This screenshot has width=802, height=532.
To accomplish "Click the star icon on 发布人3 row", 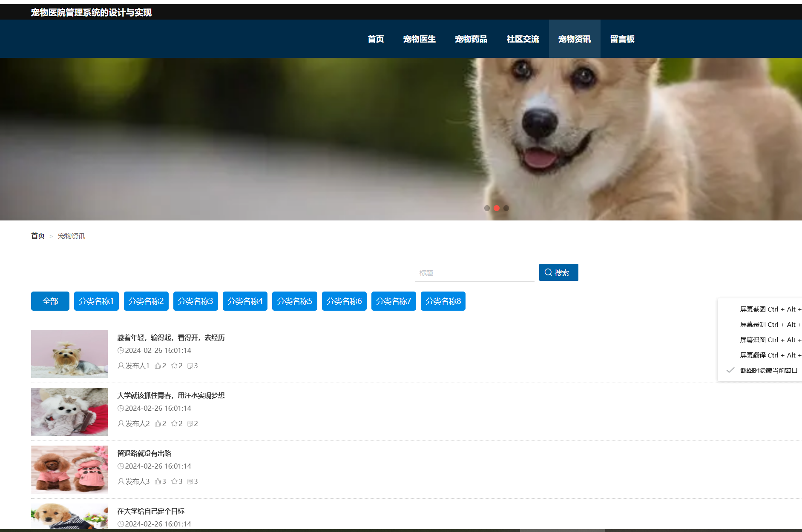I will point(174,481).
